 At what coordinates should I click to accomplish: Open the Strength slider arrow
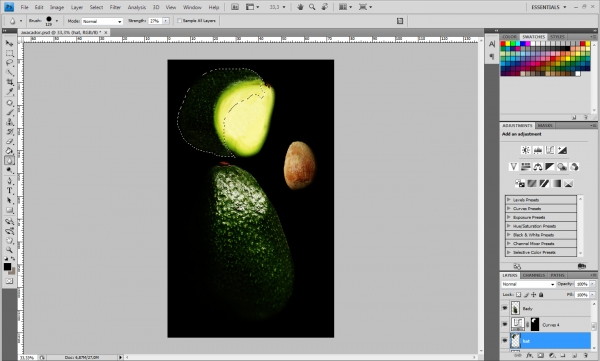tap(166, 21)
